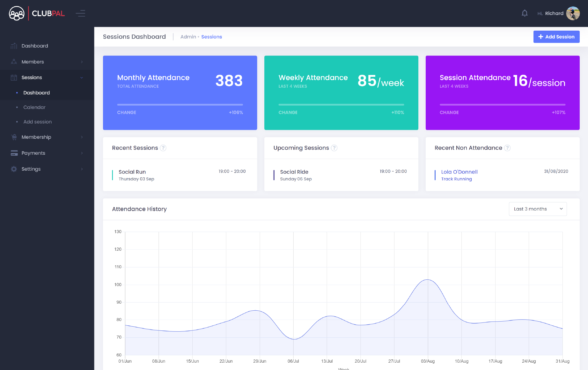Select the Sessions menu item

pos(47,78)
